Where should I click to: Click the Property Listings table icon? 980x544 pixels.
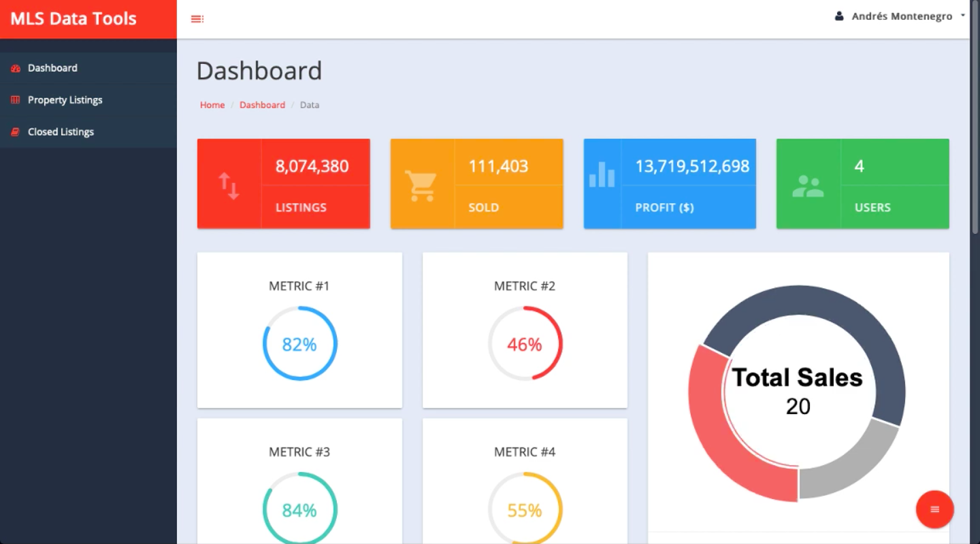click(x=16, y=100)
